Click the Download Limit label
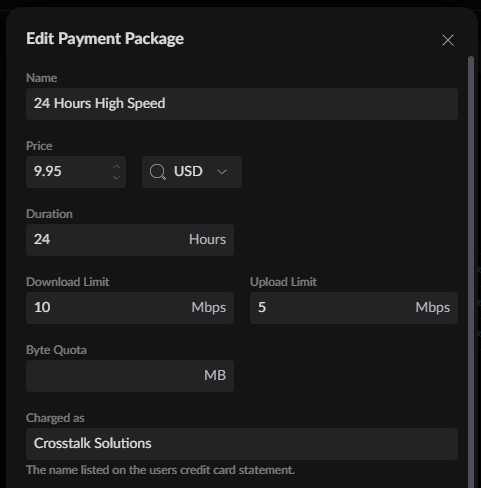Screen dimensions: 481x488 pos(68,282)
